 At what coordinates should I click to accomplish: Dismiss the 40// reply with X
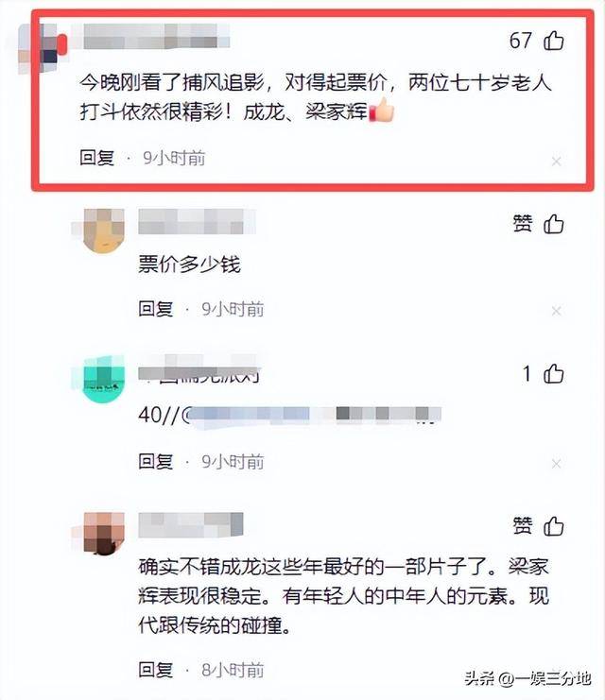pyautogui.click(x=556, y=464)
